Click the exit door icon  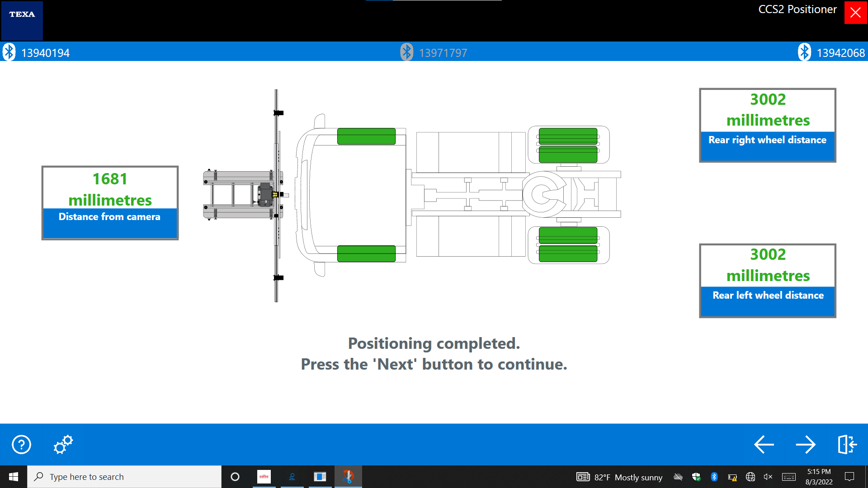pos(847,445)
